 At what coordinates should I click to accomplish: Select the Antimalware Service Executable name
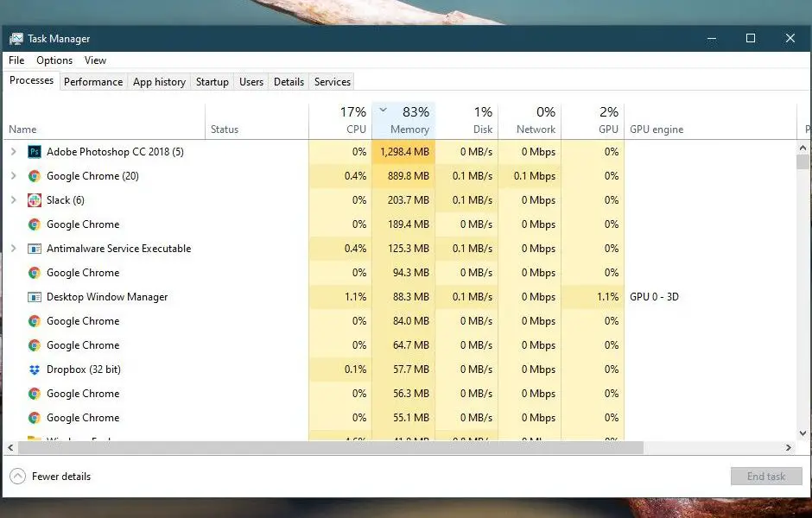(118, 249)
